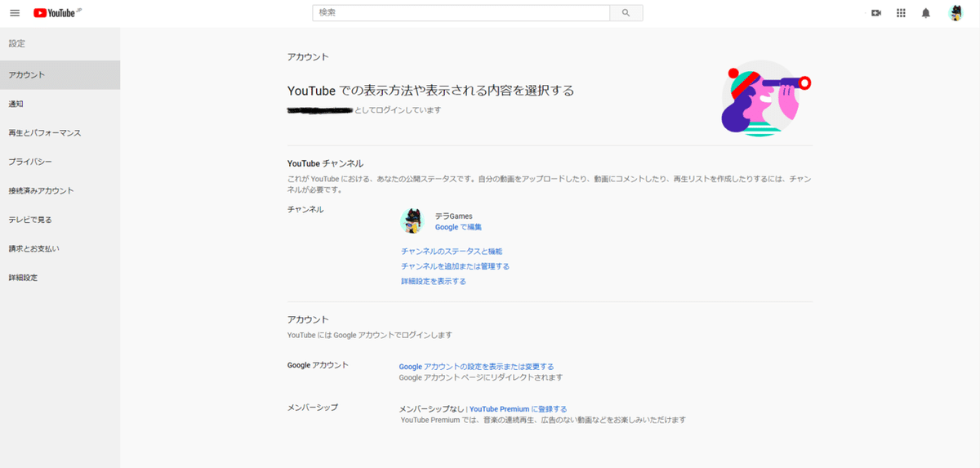Click the テラGames channel avatar
The width and height of the screenshot is (980, 468).
tap(412, 221)
